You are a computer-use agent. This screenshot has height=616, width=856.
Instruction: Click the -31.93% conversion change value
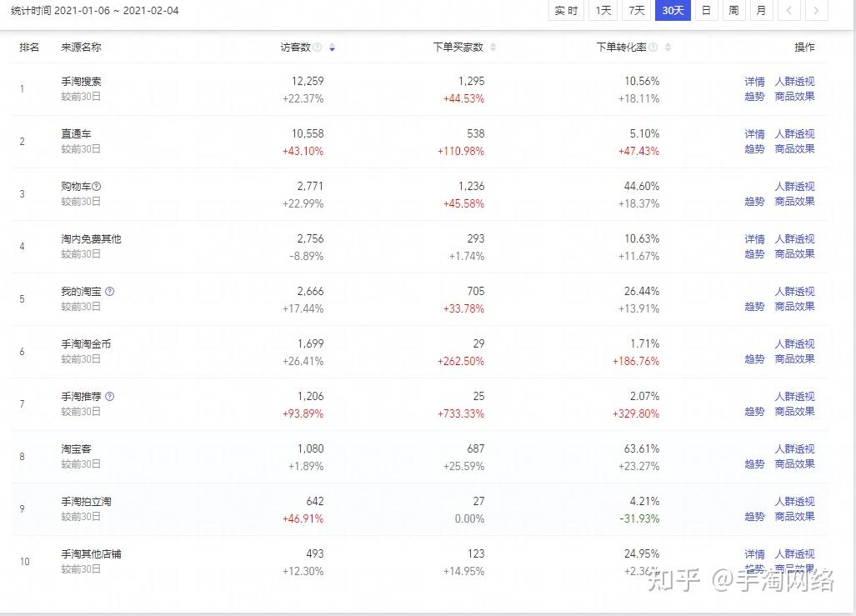pos(639,518)
